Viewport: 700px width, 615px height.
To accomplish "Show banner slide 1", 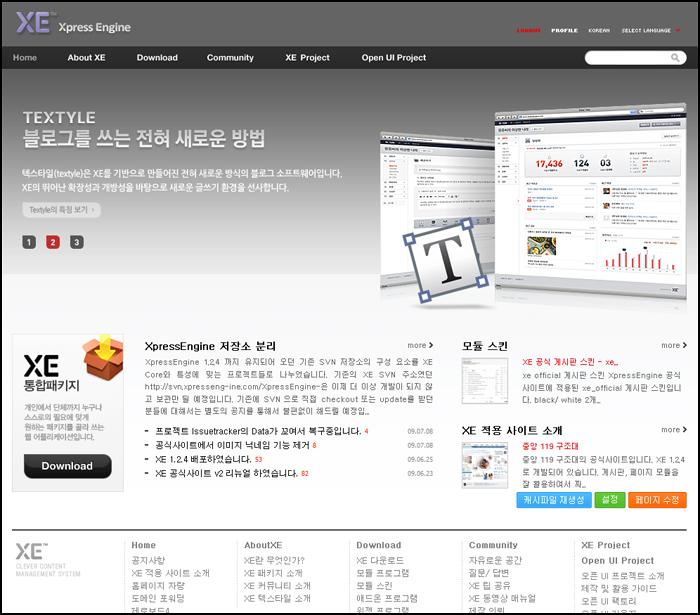I will (x=29, y=242).
